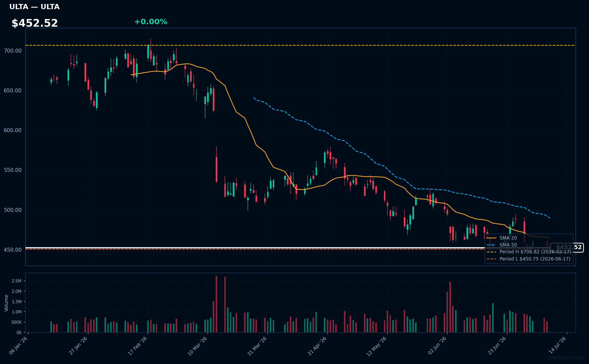
Task: Click the 02 Jun '26 date label
Action: click(x=437, y=346)
